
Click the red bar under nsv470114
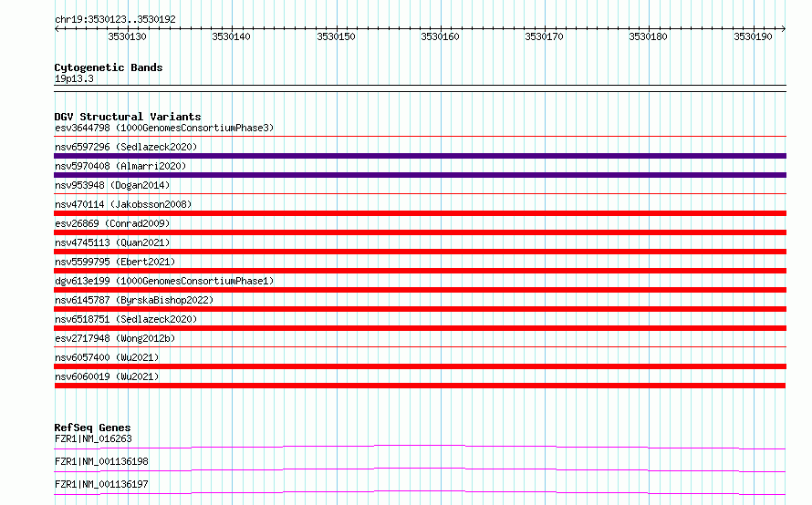[x=420, y=213]
